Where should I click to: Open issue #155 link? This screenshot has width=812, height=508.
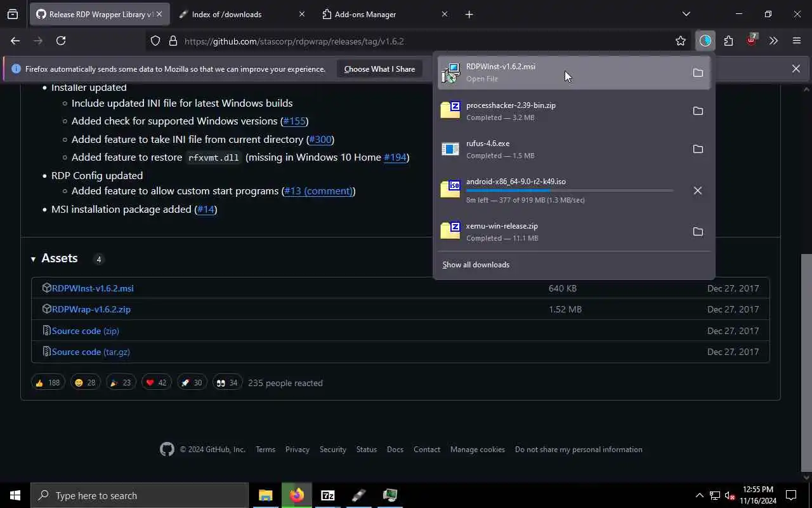(x=294, y=121)
